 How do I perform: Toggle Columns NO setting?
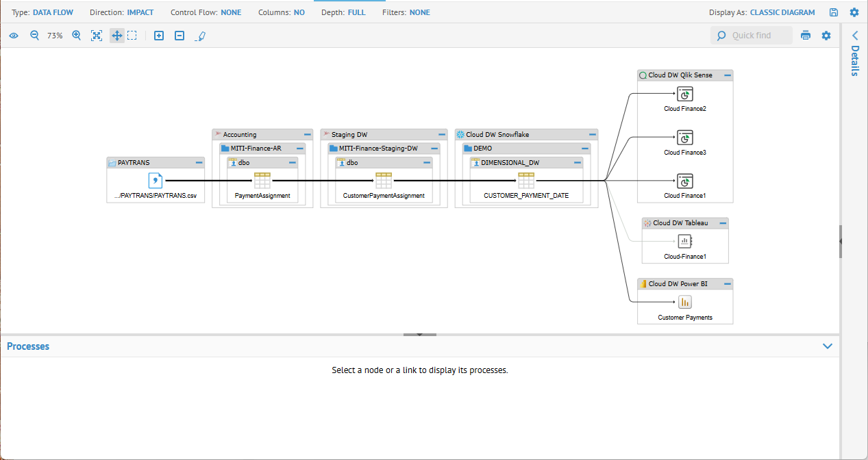[x=299, y=12]
